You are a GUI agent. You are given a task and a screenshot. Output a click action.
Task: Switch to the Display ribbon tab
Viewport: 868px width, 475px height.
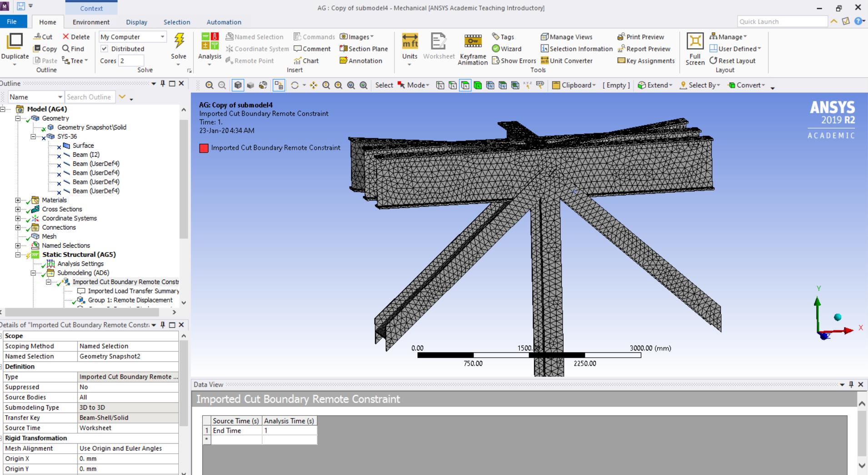pyautogui.click(x=137, y=22)
